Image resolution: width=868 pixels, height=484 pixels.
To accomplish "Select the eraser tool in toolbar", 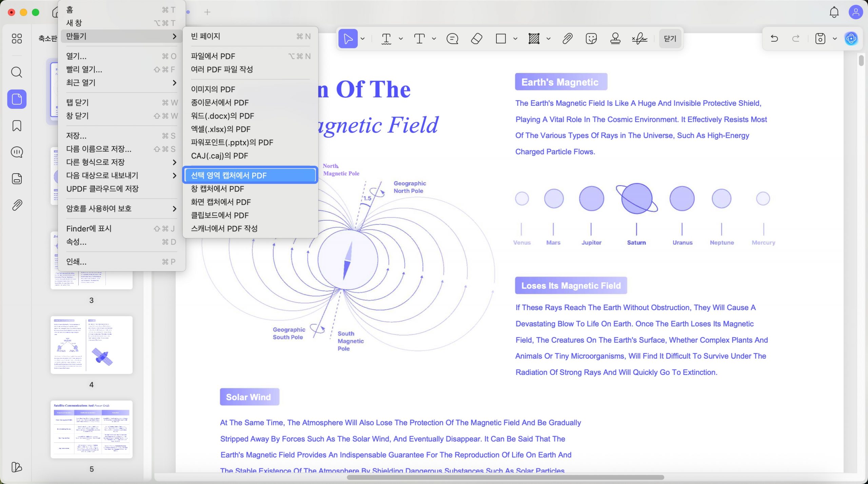I will pyautogui.click(x=476, y=39).
